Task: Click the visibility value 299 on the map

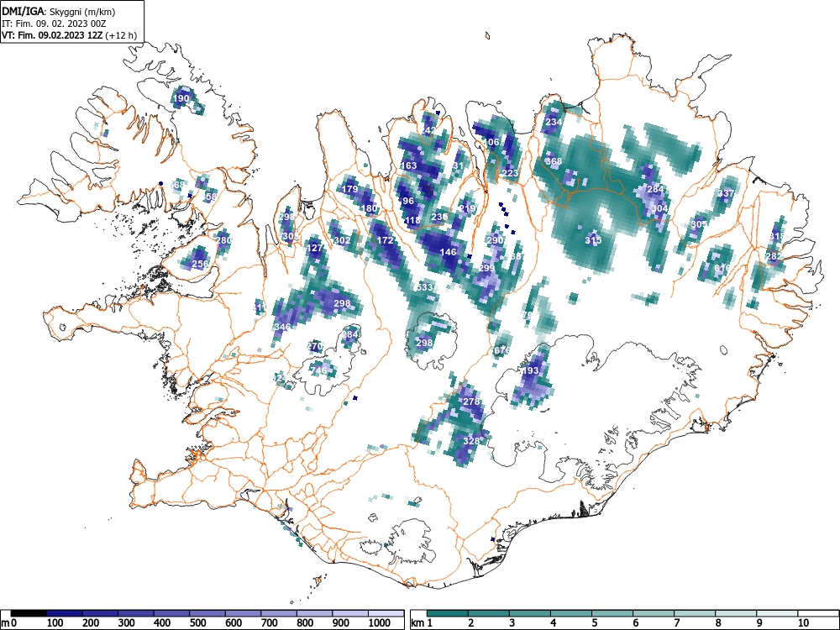Action: pyautogui.click(x=487, y=268)
